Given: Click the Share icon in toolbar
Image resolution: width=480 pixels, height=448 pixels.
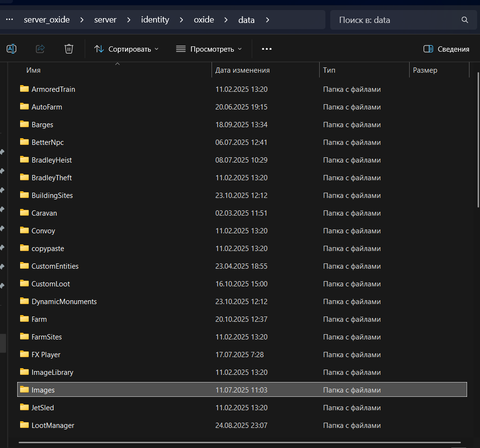Looking at the screenshot, I should pyautogui.click(x=40, y=49).
